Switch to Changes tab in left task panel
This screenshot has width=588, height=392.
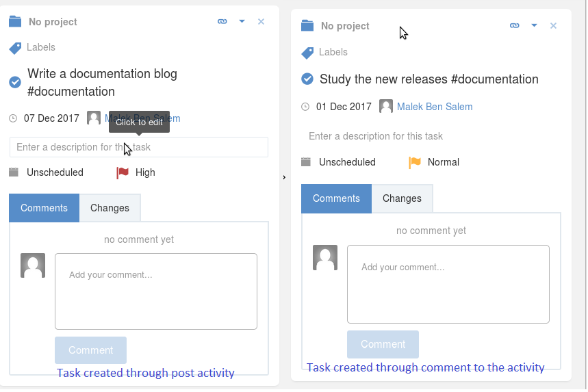click(110, 208)
